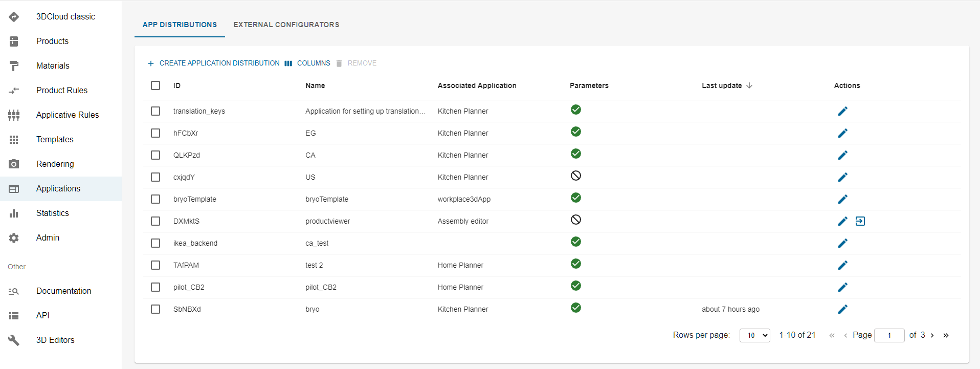Click the Page number input field

point(889,335)
